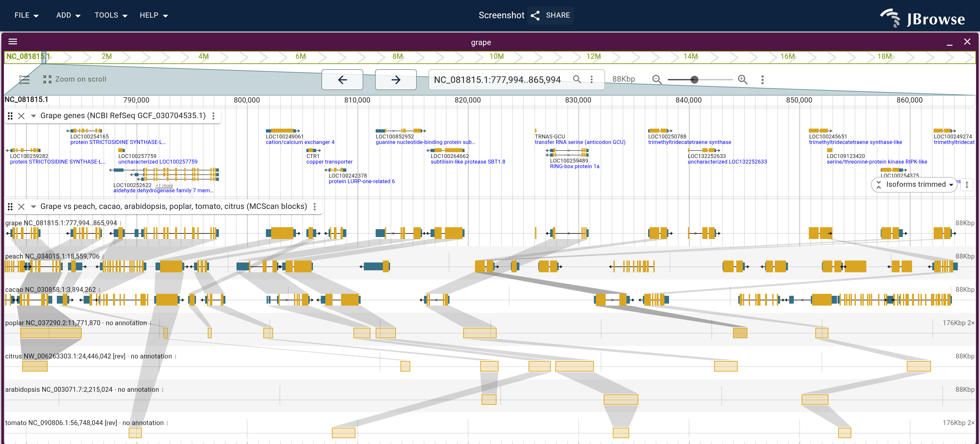
Task: Open the track selector list icon
Action: click(x=24, y=79)
